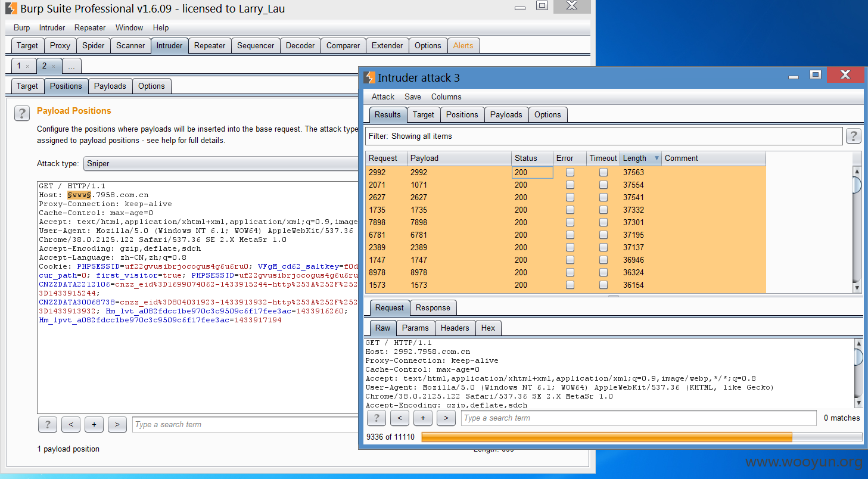The image size is (868, 479).
Task: Tick the Error checkbox for request 6781
Action: (570, 235)
